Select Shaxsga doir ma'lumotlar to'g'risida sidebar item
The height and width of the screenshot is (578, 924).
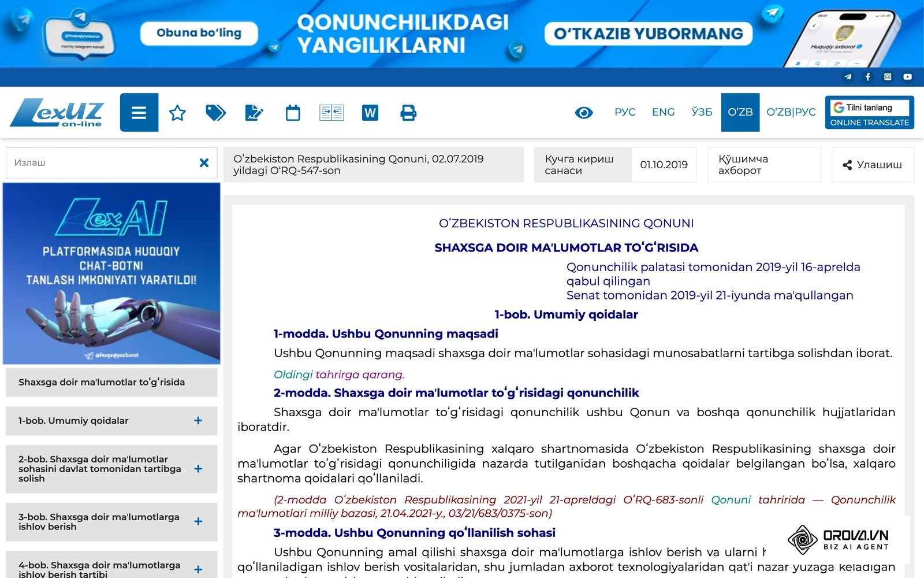click(111, 382)
